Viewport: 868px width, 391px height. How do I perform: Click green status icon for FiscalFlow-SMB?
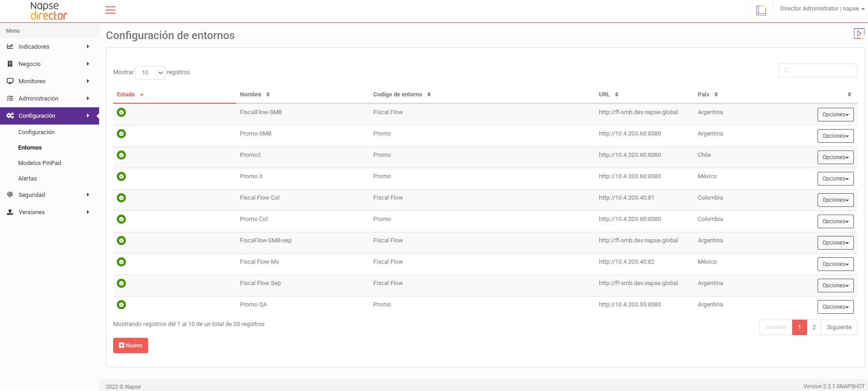[121, 112]
